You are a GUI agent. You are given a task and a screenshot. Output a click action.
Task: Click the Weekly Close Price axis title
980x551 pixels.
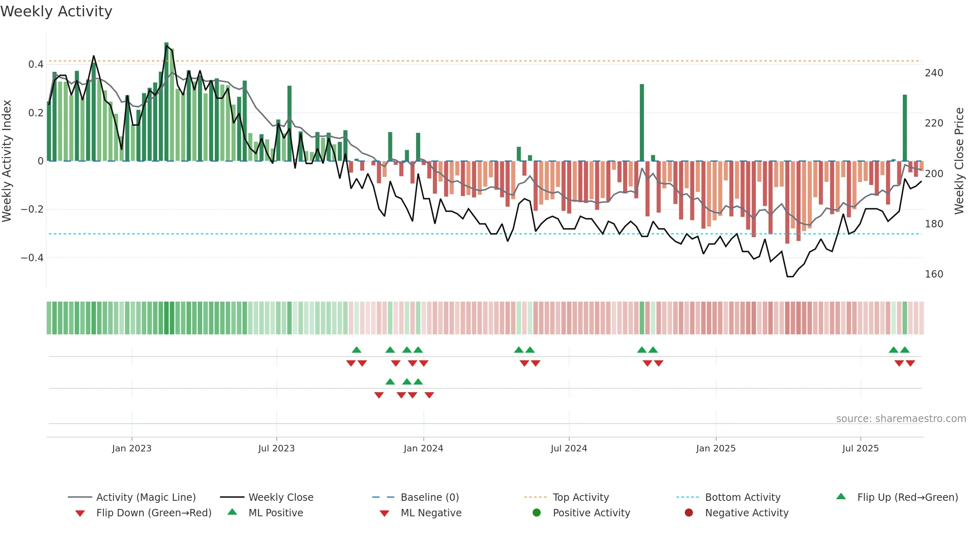pos(959,161)
